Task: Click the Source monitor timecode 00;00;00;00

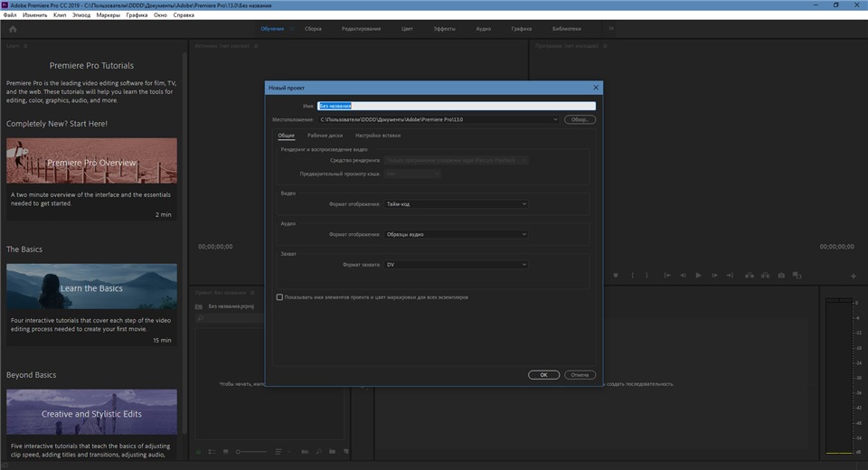Action: [215, 247]
